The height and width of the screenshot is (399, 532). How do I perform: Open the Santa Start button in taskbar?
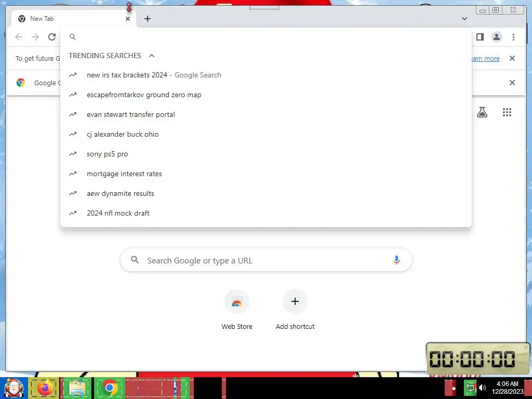(14, 388)
